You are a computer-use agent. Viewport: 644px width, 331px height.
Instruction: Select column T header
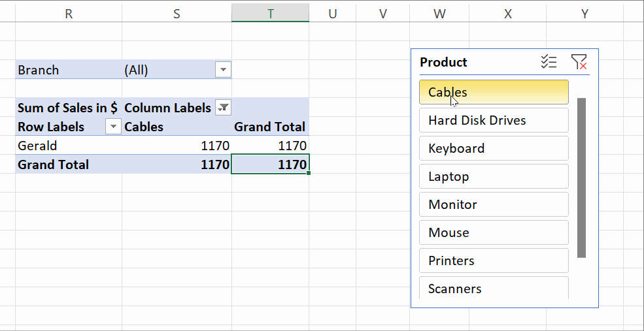(270, 13)
